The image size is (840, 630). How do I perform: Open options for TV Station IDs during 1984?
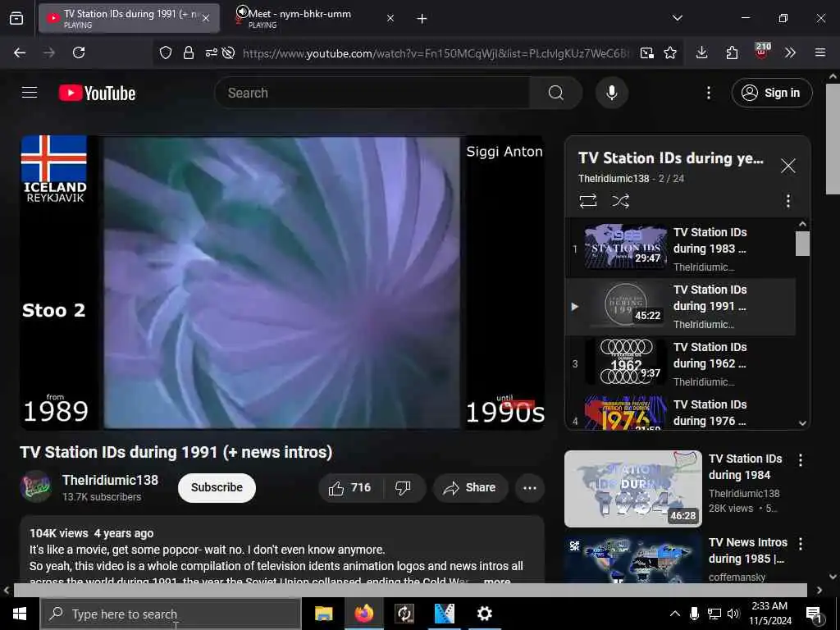coord(801,460)
